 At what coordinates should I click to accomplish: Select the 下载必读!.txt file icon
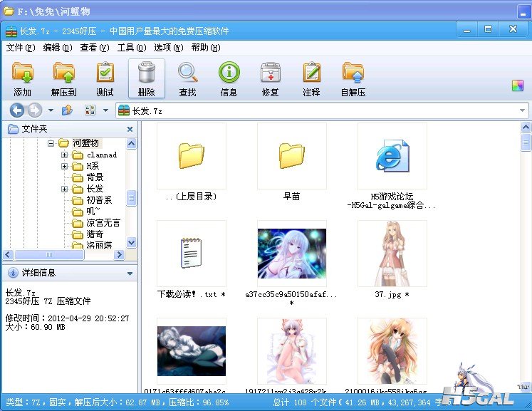click(x=192, y=254)
